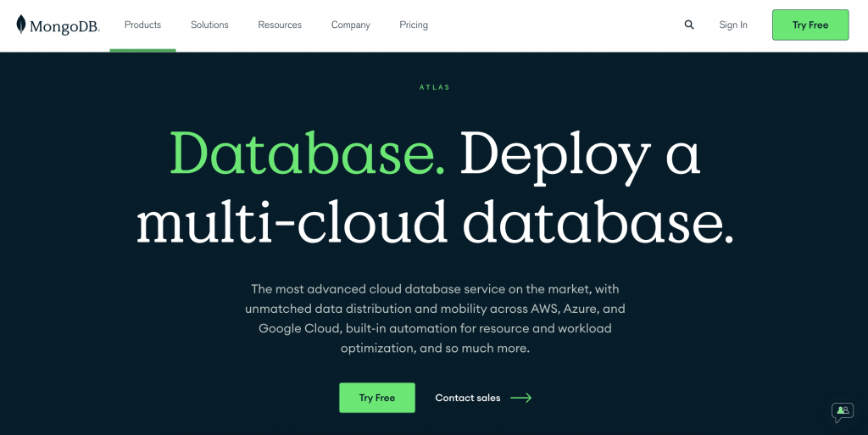Image resolution: width=868 pixels, height=435 pixels.
Task: Click the Contact sales arrow icon
Action: pyautogui.click(x=520, y=398)
